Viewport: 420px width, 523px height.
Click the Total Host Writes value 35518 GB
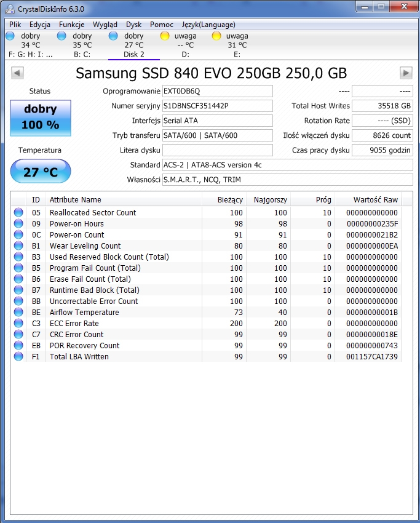382,106
